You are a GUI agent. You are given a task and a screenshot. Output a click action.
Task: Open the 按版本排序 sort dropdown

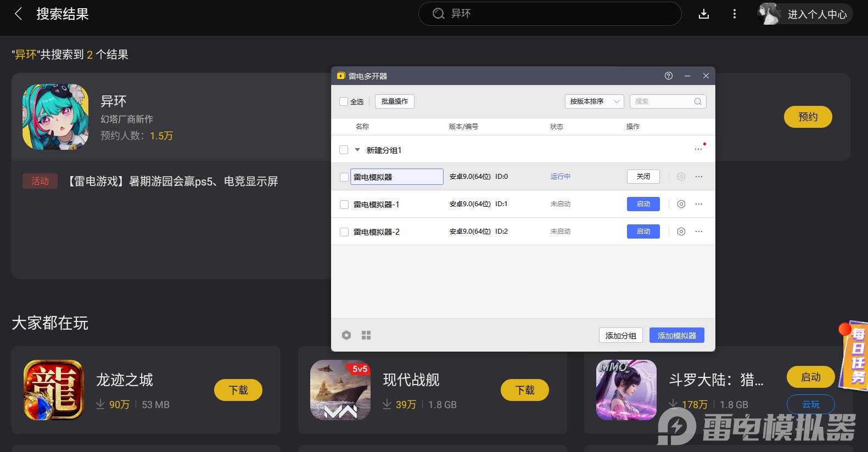click(594, 101)
